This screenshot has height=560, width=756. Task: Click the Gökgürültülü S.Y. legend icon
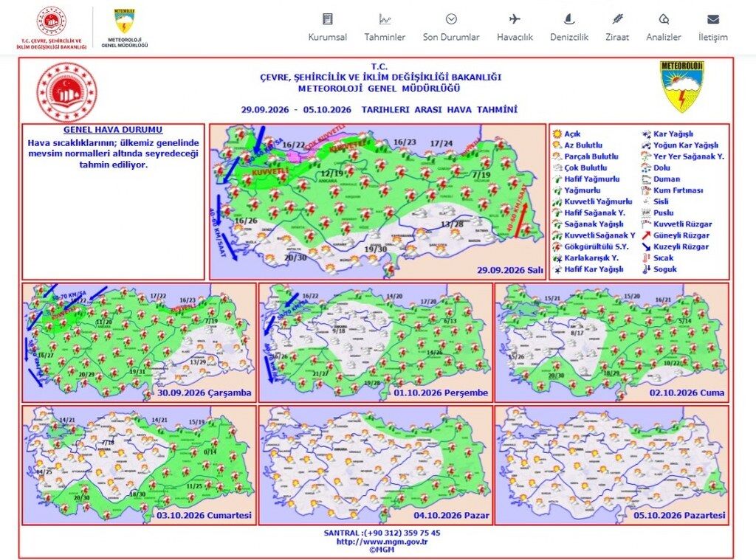(557, 246)
